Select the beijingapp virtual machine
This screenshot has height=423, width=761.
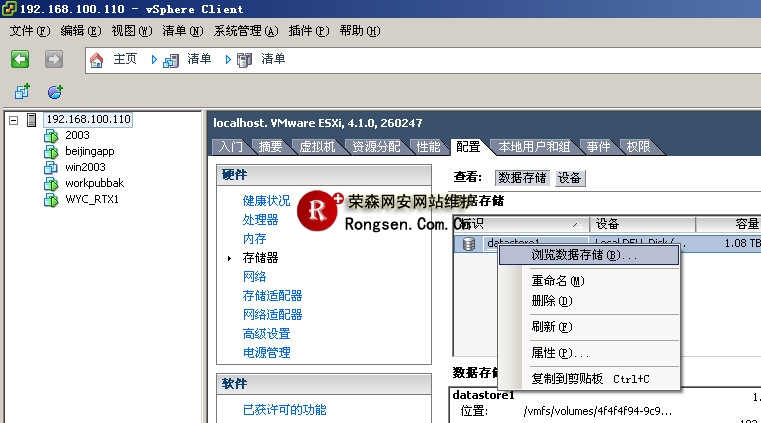pyautogui.click(x=89, y=152)
